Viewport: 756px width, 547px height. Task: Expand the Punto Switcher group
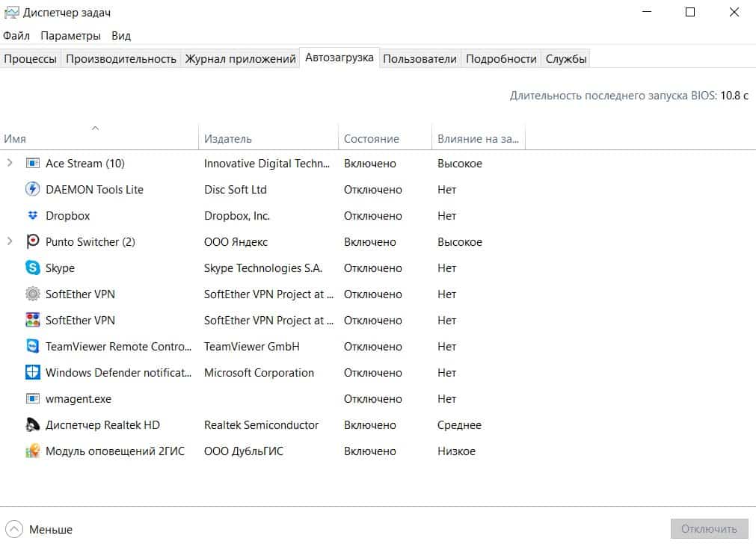(x=10, y=241)
